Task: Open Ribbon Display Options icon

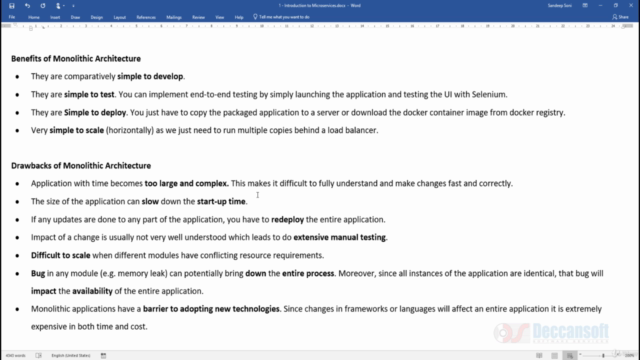Action: [585, 6]
